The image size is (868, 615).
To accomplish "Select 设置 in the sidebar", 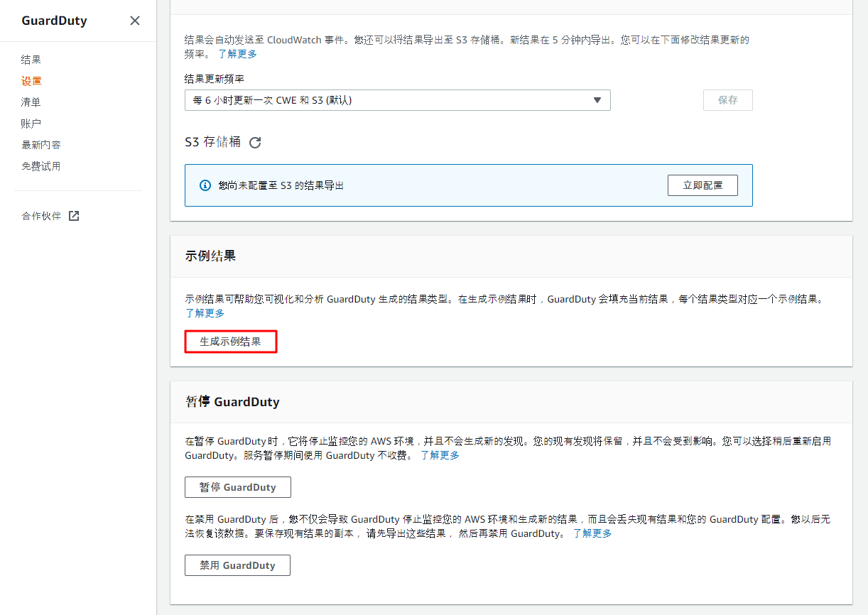I will (x=31, y=81).
